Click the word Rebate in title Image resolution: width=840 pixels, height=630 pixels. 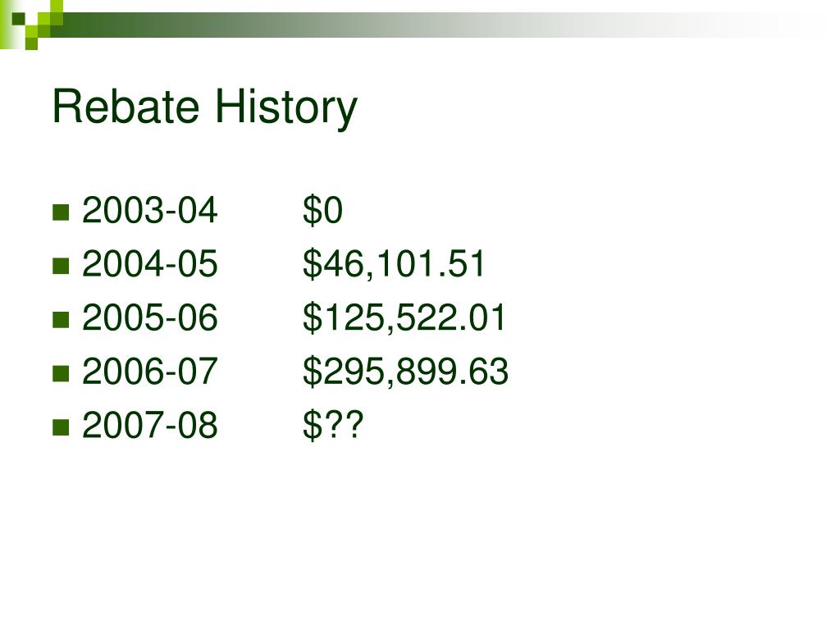126,106
